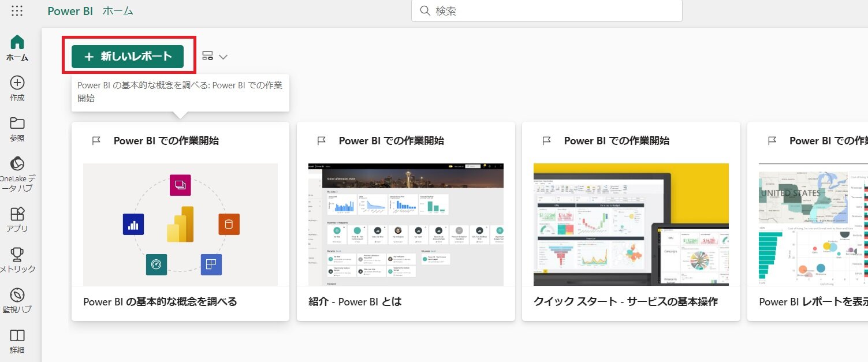
Task: Select the メトリック (Metrics) icon
Action: [17, 255]
